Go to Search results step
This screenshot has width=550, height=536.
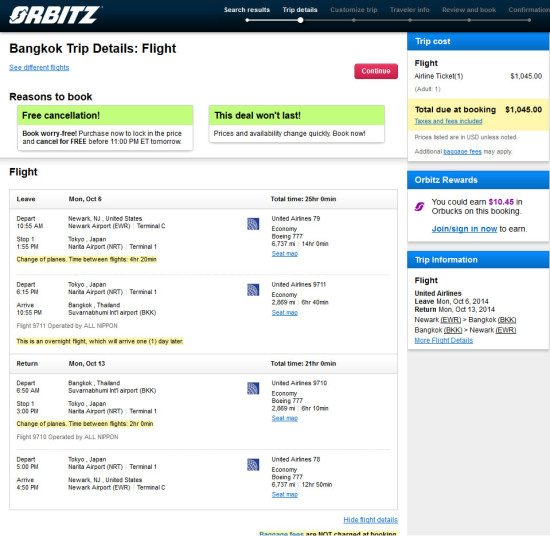(247, 10)
